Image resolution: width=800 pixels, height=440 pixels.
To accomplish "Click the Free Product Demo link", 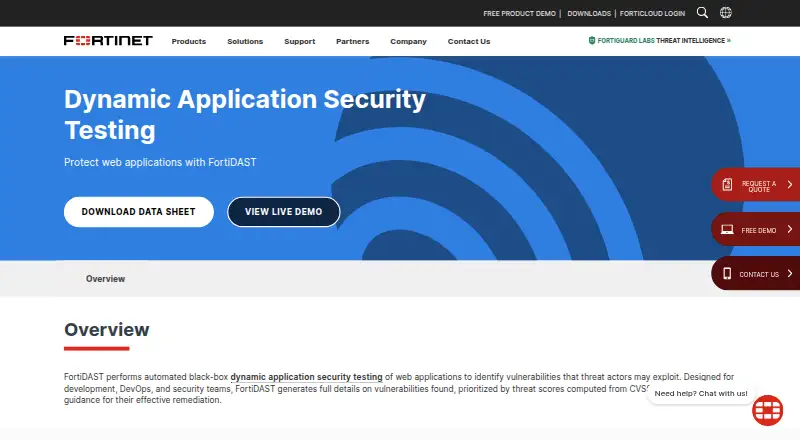I will (519, 13).
